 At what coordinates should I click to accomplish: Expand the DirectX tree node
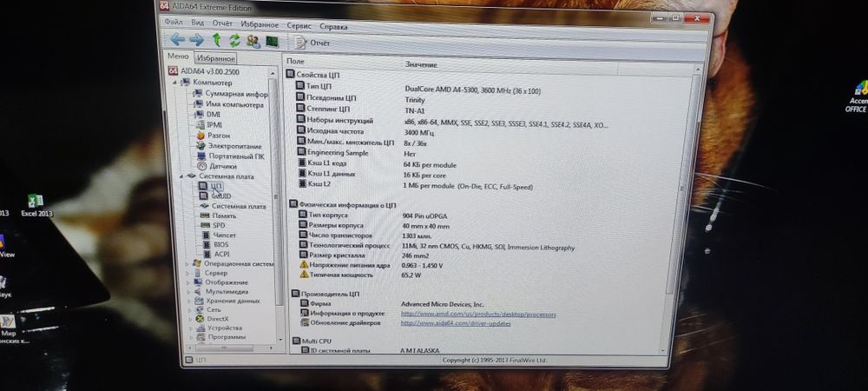point(190,319)
